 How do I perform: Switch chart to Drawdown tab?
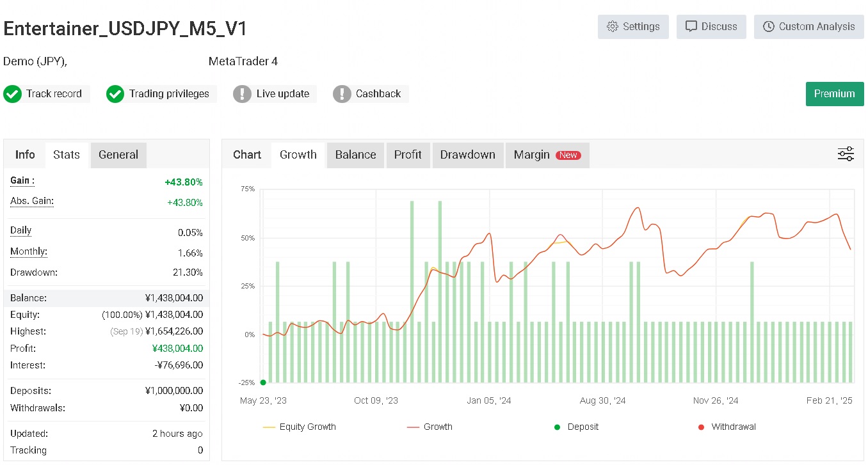point(467,155)
